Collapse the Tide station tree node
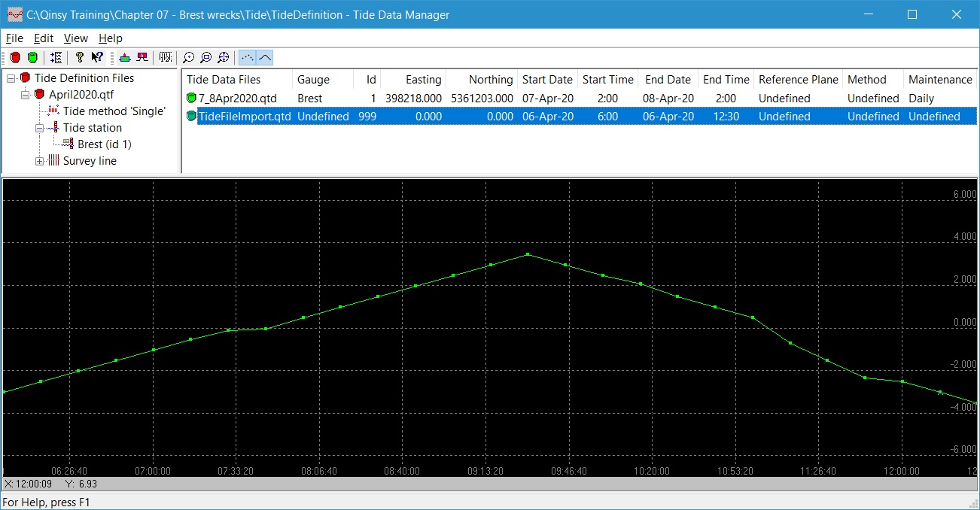 39,128
